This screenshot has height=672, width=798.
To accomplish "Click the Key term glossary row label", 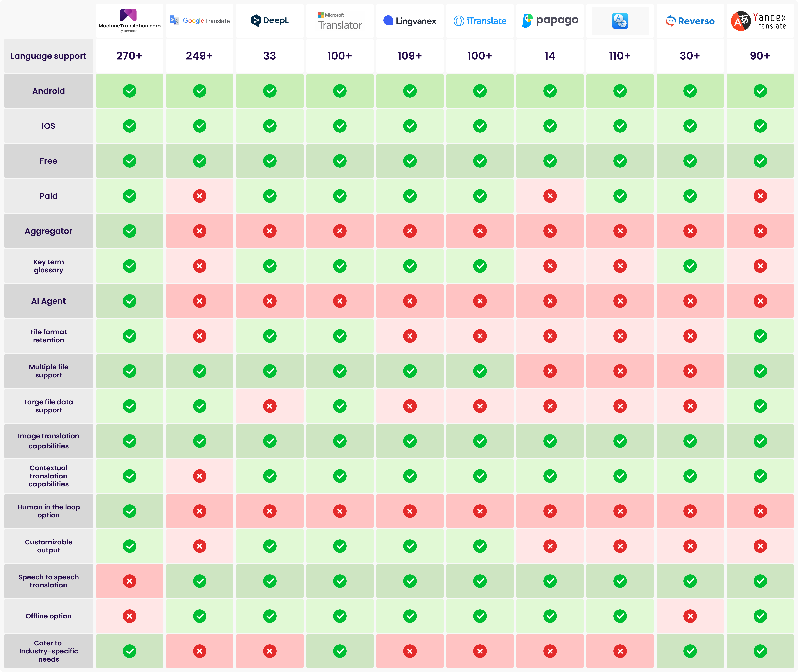I will [x=48, y=266].
